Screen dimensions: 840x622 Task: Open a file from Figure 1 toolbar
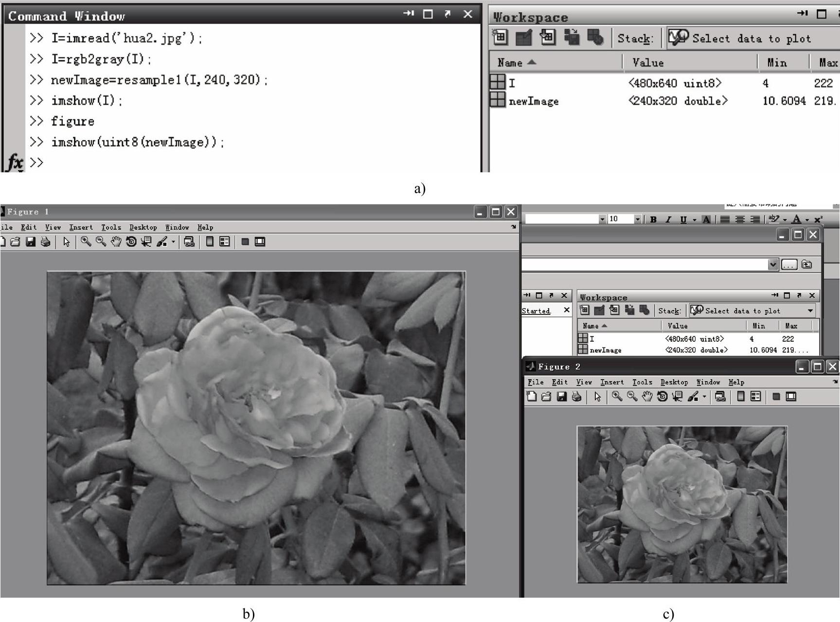point(15,242)
